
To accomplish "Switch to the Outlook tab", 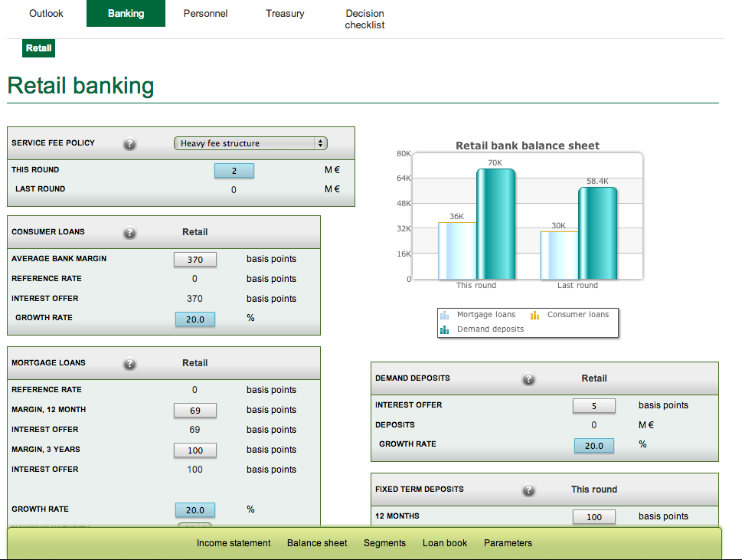I will (46, 14).
